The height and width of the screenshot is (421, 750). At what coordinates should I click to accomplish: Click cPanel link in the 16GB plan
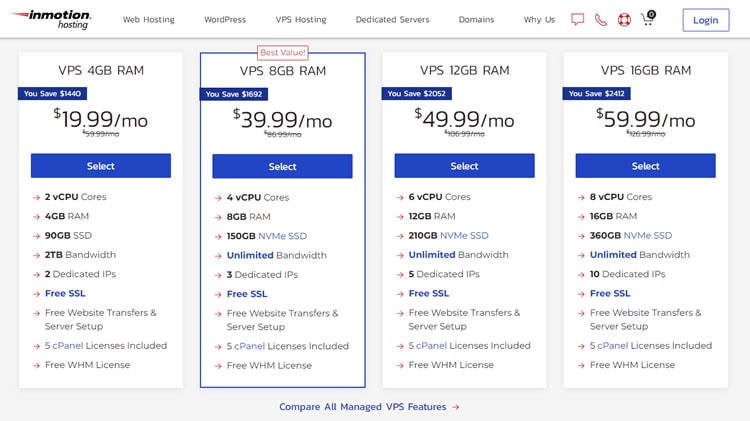click(x=613, y=345)
